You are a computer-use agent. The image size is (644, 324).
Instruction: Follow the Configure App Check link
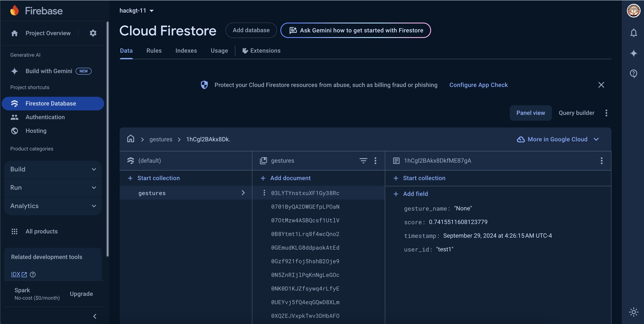(478, 85)
